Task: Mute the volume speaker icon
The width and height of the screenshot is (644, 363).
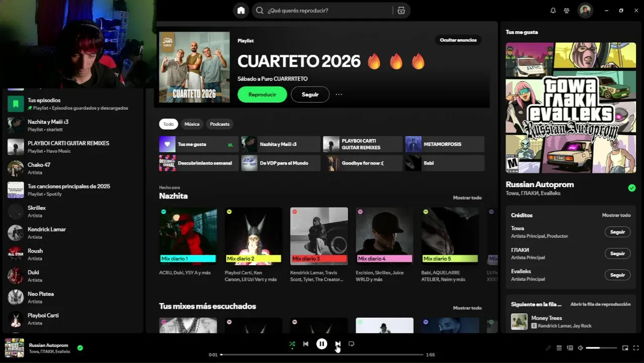Action: [581, 348]
